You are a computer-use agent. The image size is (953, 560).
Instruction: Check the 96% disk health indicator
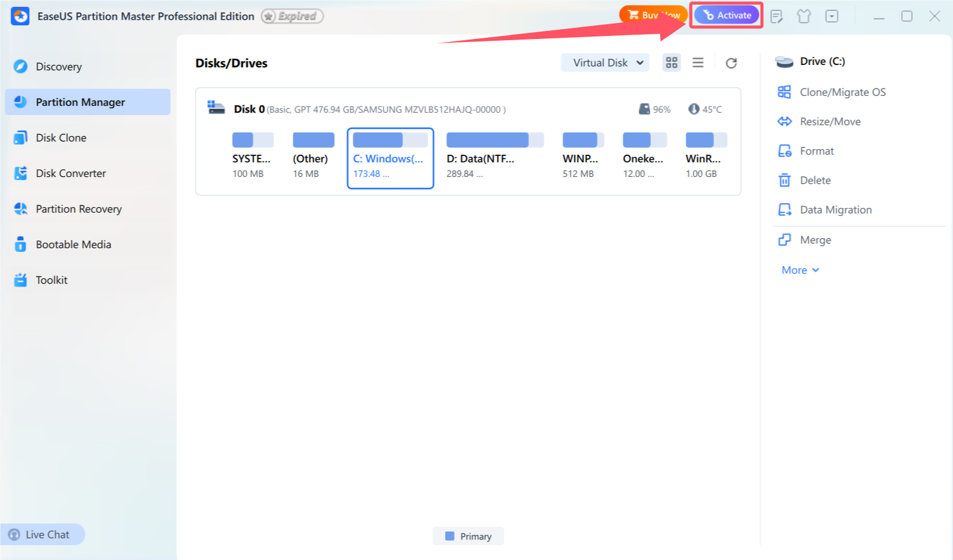(x=655, y=109)
